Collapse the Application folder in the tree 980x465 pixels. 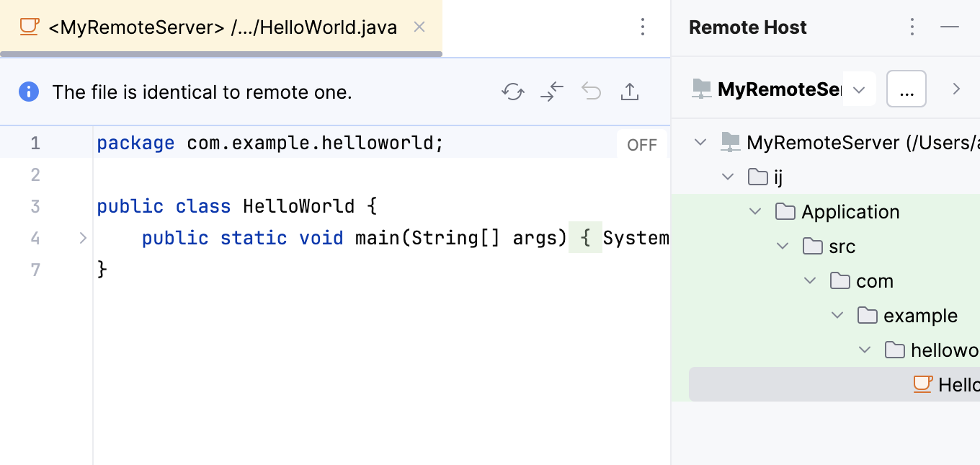754,211
